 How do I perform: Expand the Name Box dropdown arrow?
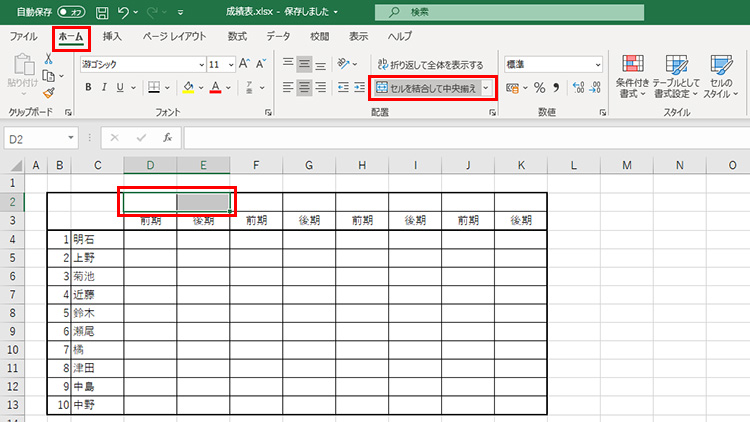[x=71, y=138]
